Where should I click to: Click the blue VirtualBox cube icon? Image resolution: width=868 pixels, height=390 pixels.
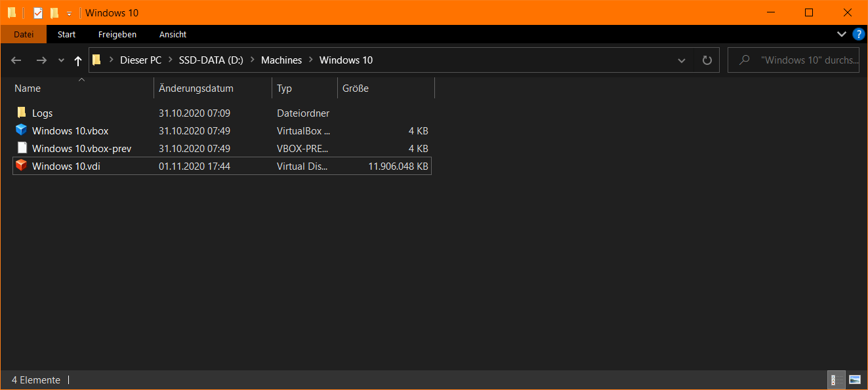coord(22,130)
